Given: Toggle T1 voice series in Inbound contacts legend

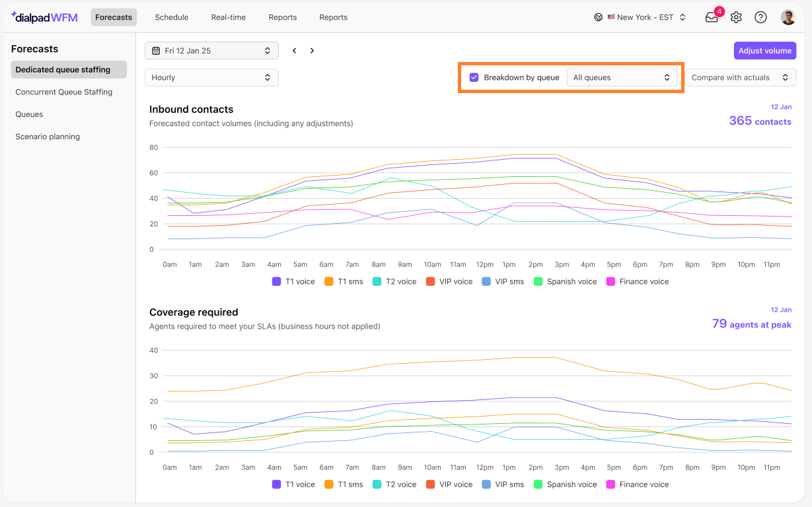Looking at the screenshot, I should [293, 281].
